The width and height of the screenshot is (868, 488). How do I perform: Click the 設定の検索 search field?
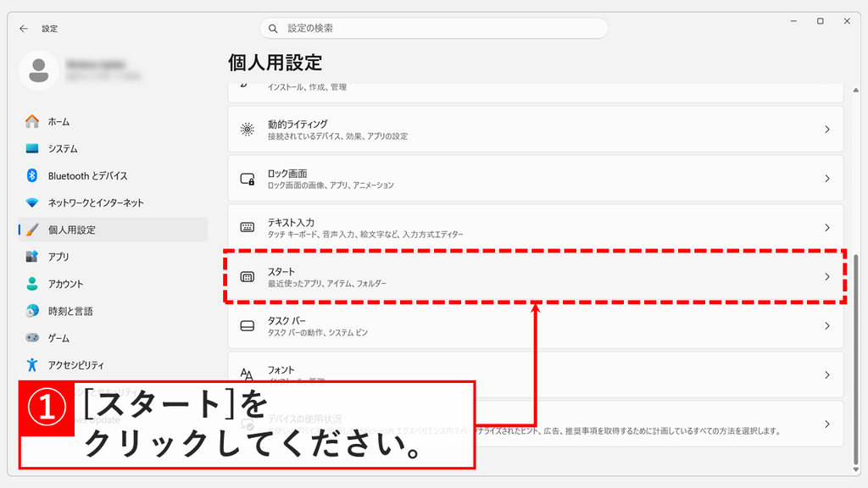(434, 28)
